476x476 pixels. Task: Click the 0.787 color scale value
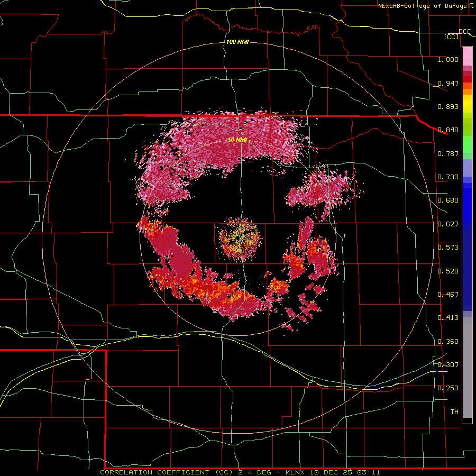[448, 153]
